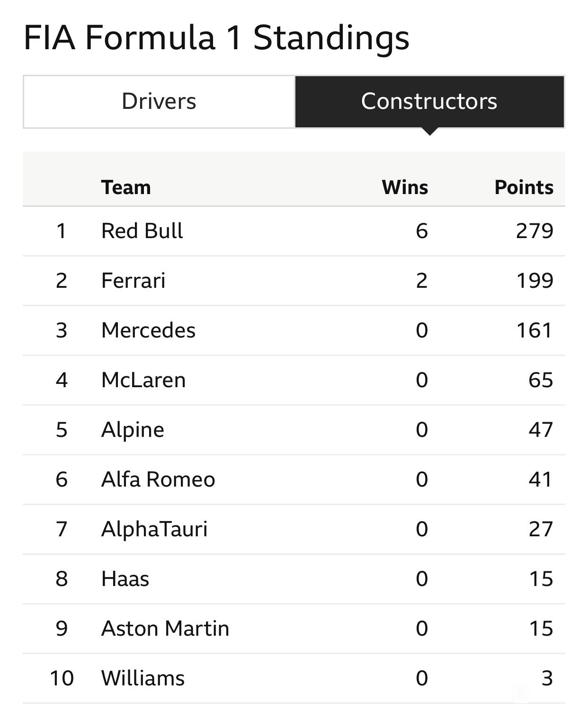Open the Red Bull team row
The image size is (588, 710).
pyautogui.click(x=294, y=231)
